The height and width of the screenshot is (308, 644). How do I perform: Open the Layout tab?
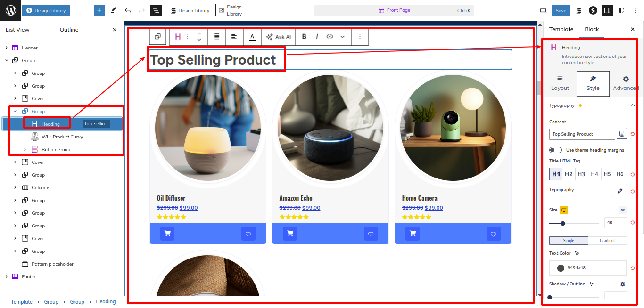560,83
